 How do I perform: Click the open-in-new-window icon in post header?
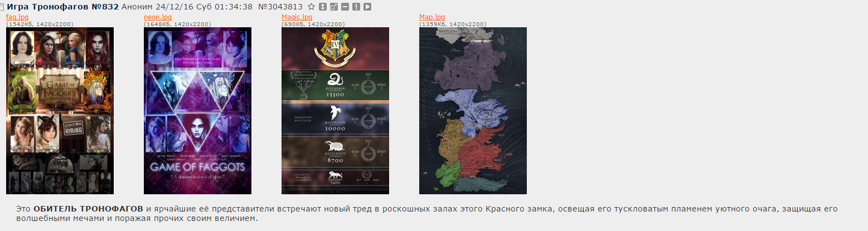tap(334, 7)
